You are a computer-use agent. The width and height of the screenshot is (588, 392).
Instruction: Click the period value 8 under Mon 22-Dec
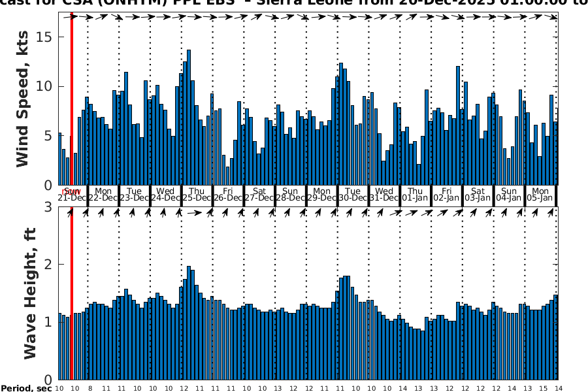(x=90, y=388)
